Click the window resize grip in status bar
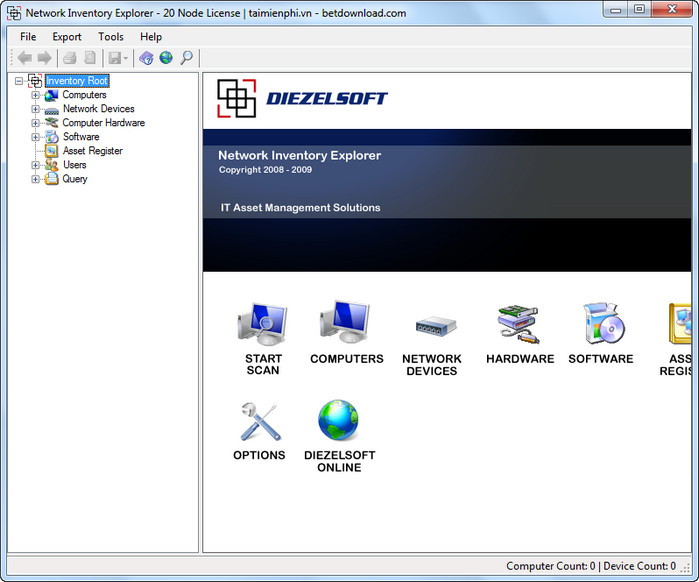 (x=685, y=567)
